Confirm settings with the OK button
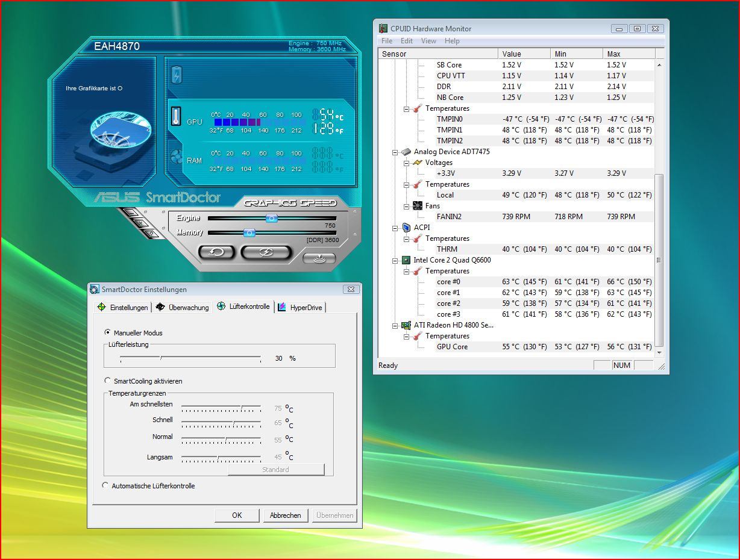This screenshot has height=560, width=740. (x=237, y=515)
